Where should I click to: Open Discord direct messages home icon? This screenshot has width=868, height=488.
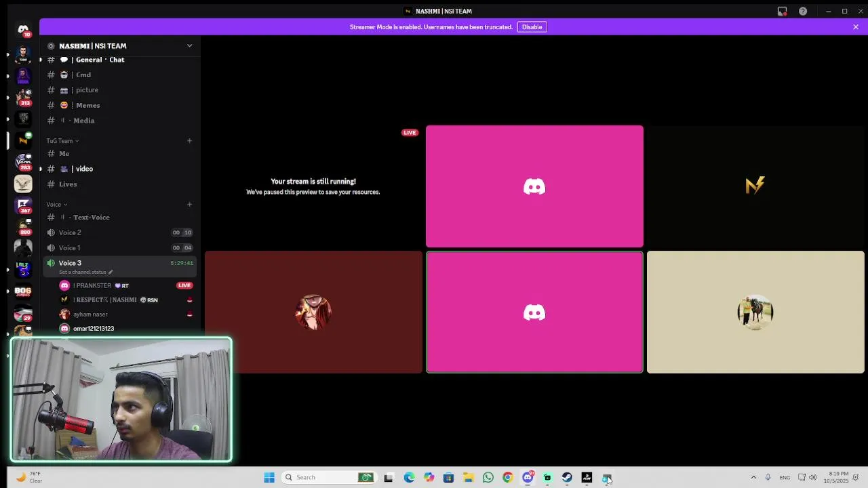point(23,30)
